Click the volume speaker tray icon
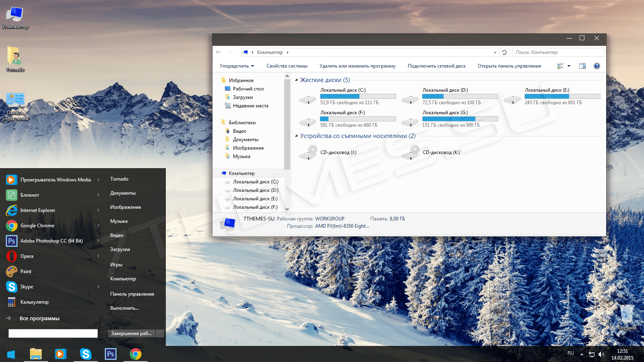Image resolution: width=644 pixels, height=362 pixels. (x=601, y=354)
